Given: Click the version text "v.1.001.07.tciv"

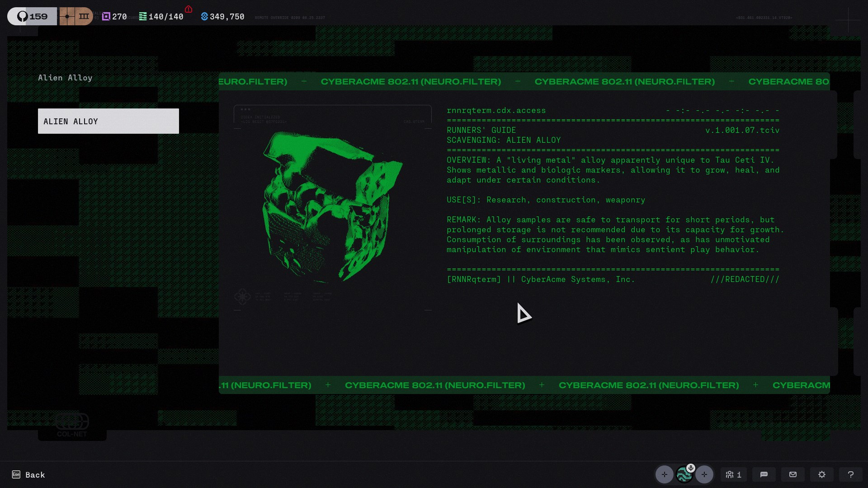Looking at the screenshot, I should (x=742, y=130).
